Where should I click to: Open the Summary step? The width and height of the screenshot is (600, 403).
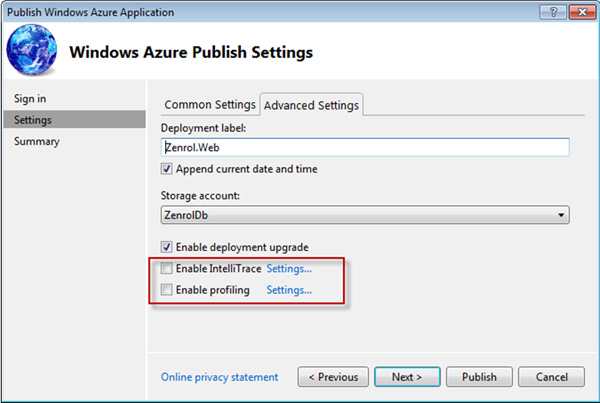click(36, 141)
